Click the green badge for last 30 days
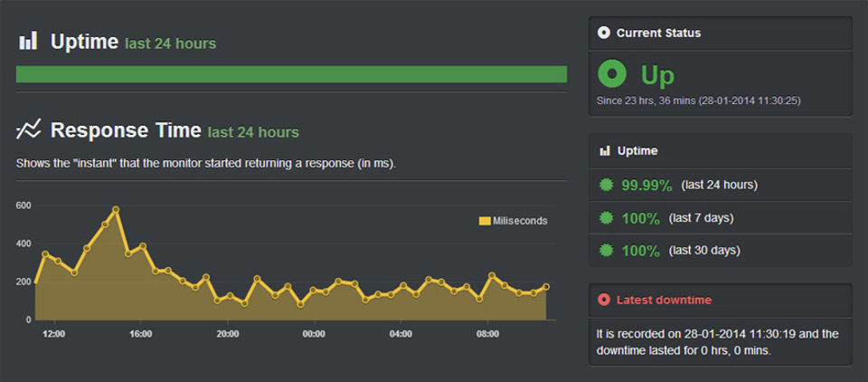This screenshot has height=382, width=868. 606,251
